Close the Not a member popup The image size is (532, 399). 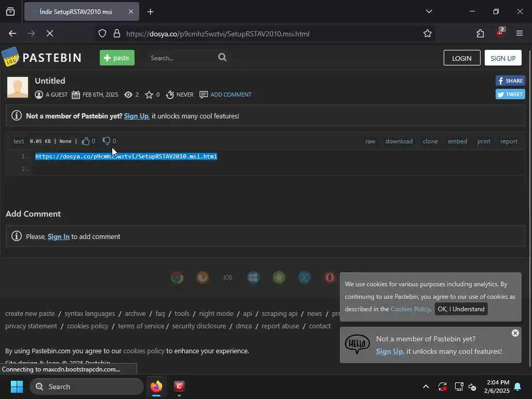click(515, 333)
